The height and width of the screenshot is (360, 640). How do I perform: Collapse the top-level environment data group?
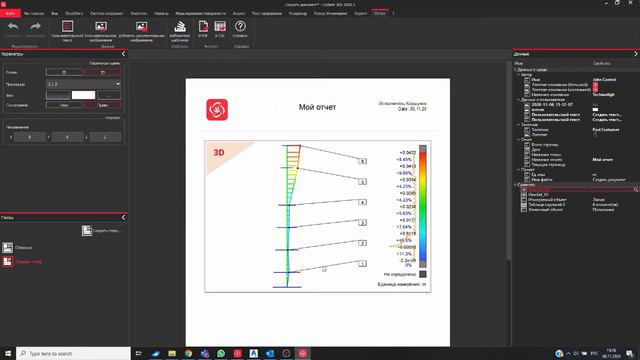tap(516, 70)
